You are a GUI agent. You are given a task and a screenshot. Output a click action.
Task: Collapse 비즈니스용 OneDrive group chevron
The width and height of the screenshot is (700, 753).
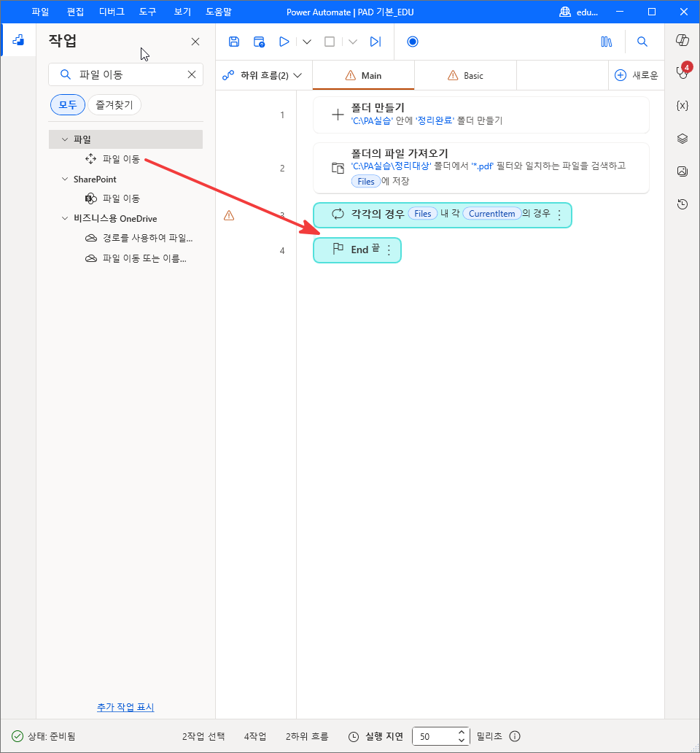[x=65, y=218]
